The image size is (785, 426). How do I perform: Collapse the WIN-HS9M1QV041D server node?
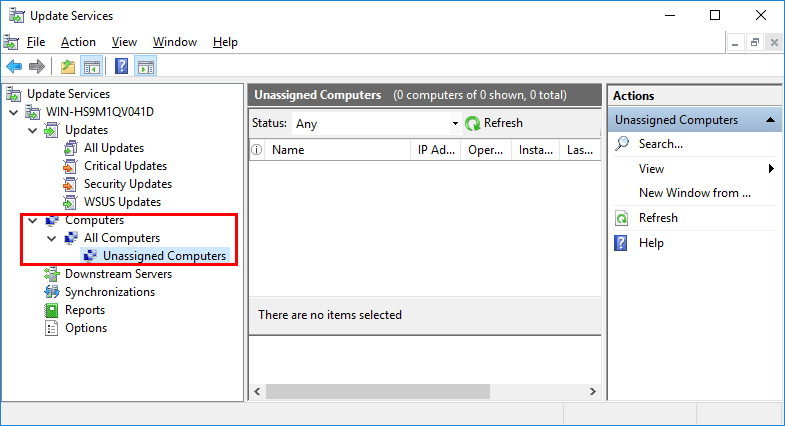pyautogui.click(x=14, y=112)
